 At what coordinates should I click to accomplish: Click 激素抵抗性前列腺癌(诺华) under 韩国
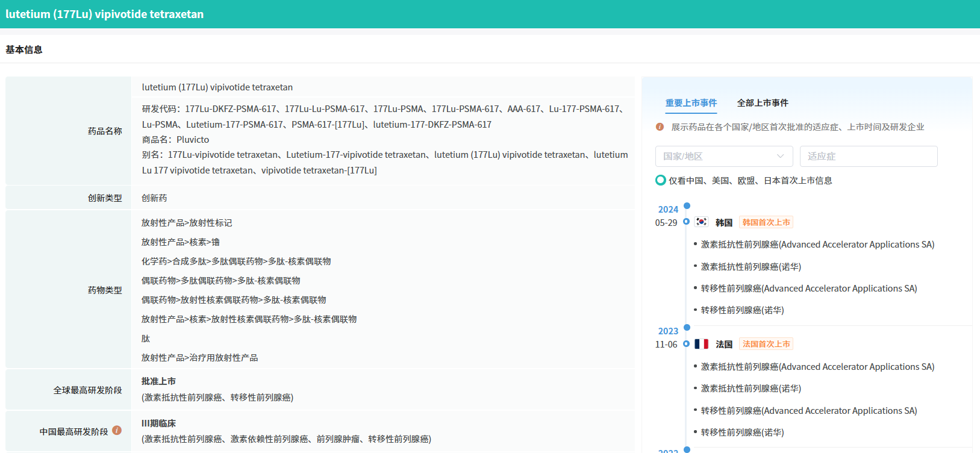(x=751, y=267)
